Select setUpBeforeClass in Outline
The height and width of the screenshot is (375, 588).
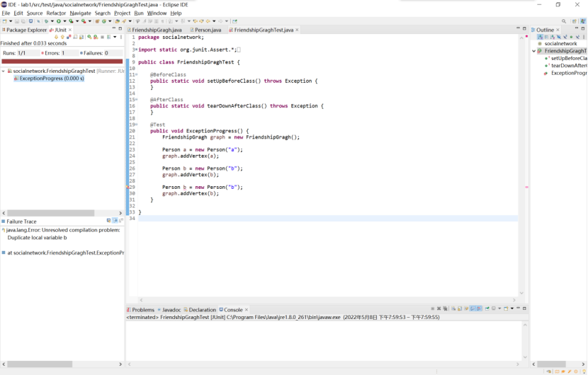coord(566,58)
